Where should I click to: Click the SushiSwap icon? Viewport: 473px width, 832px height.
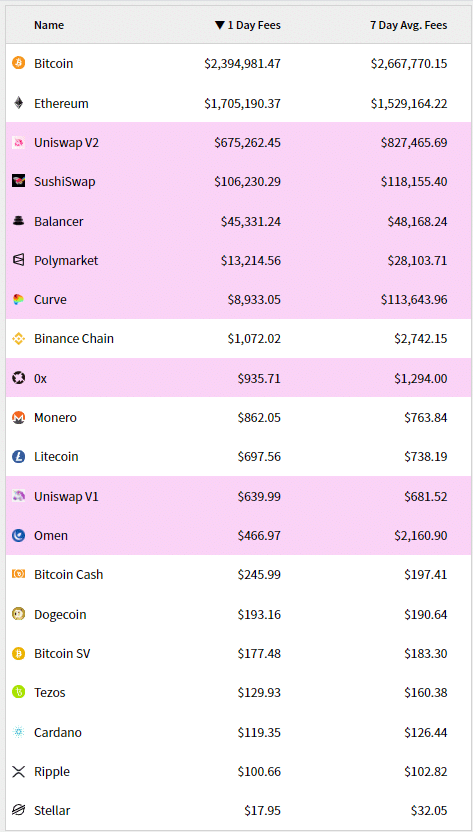coord(19,181)
